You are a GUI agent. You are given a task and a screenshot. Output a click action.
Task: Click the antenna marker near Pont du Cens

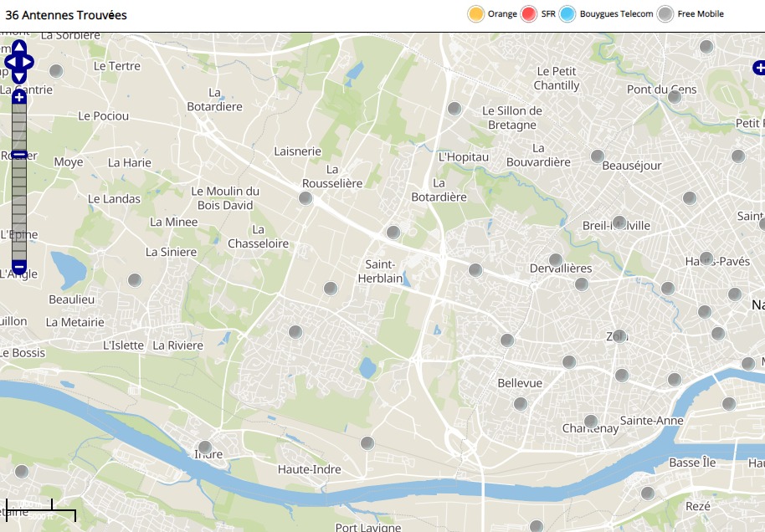674,97
